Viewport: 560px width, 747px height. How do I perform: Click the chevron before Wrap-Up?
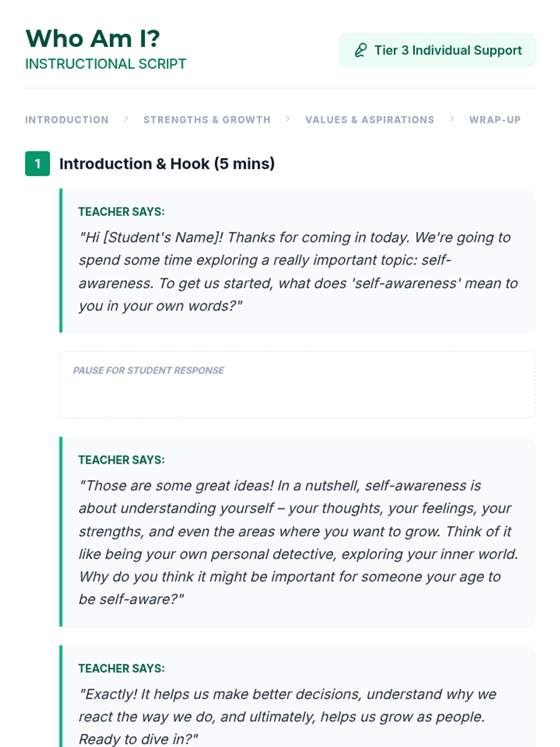click(452, 119)
